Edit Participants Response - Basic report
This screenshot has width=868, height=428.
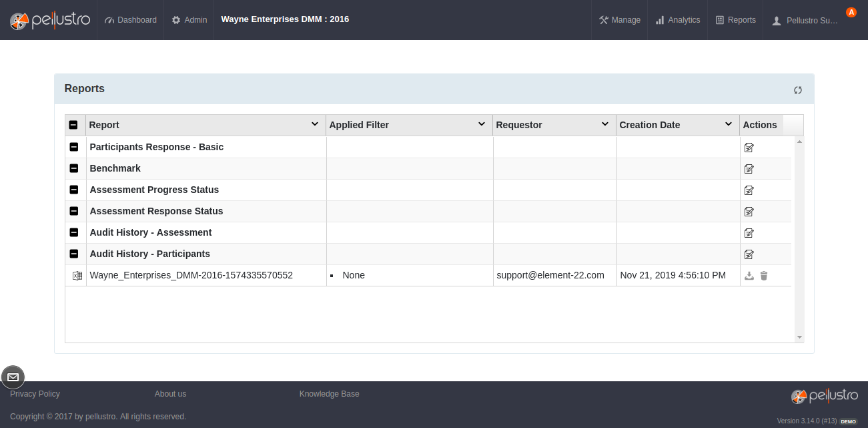[749, 148]
